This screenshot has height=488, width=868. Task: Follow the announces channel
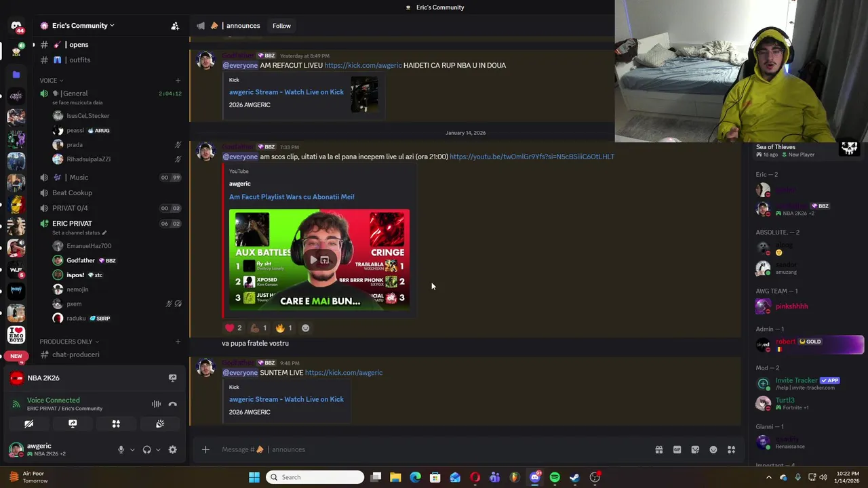coord(281,26)
